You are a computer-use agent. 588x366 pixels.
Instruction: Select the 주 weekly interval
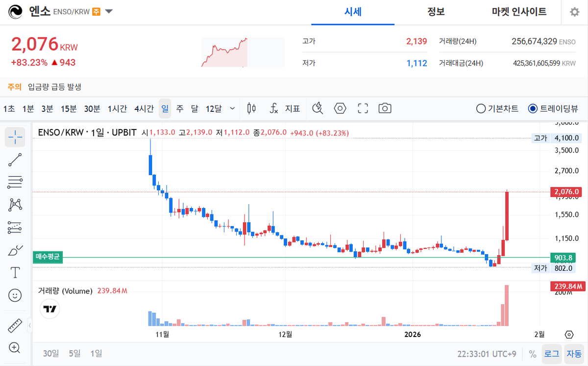coord(180,108)
